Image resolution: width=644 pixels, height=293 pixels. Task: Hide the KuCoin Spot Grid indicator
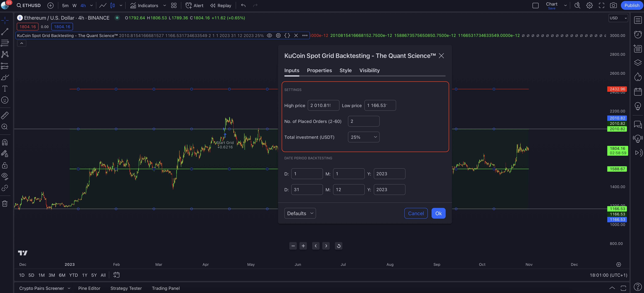269,35
